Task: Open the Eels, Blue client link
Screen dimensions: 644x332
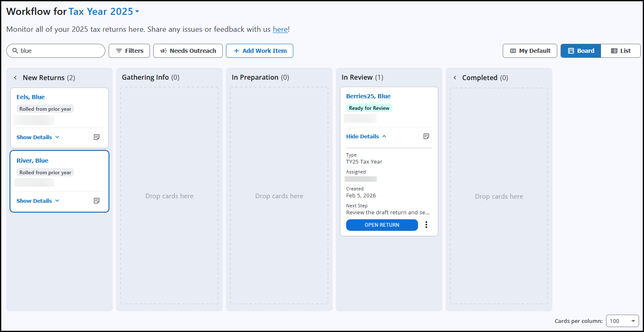Action: [x=31, y=97]
